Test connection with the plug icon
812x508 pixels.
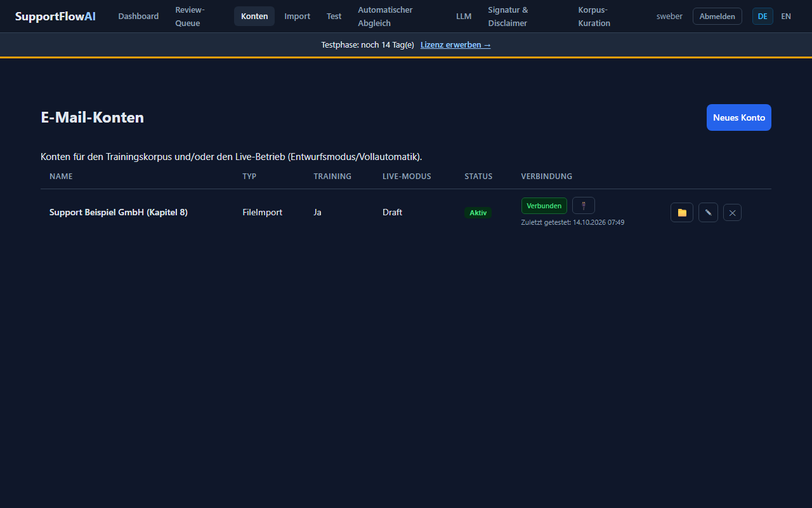584,206
